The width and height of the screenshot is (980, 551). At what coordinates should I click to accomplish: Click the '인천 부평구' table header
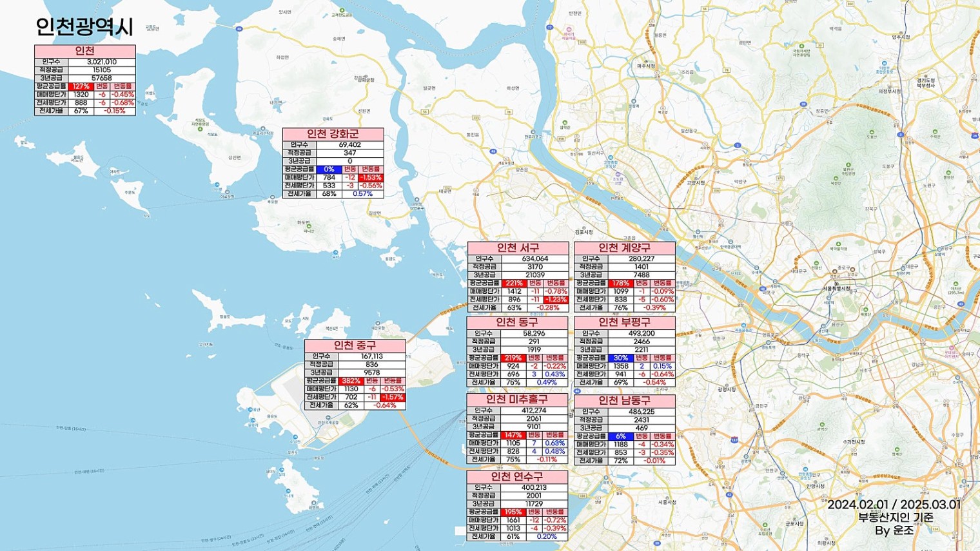click(624, 322)
